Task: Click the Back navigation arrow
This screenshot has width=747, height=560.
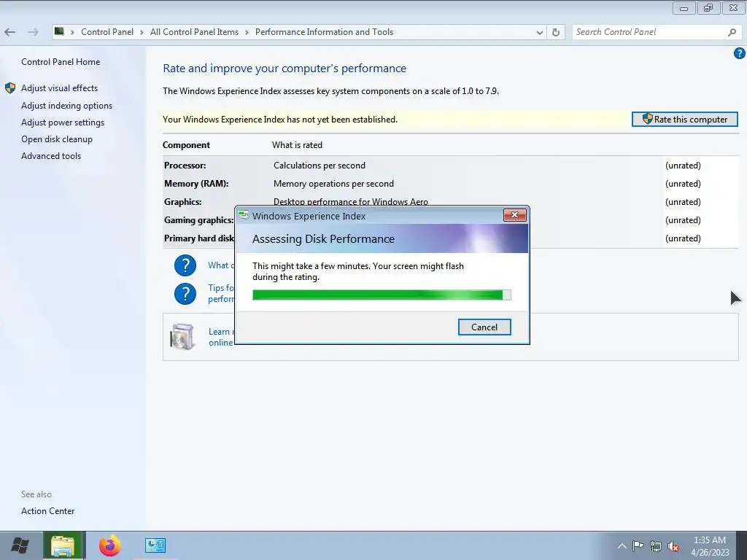Action: point(10,32)
